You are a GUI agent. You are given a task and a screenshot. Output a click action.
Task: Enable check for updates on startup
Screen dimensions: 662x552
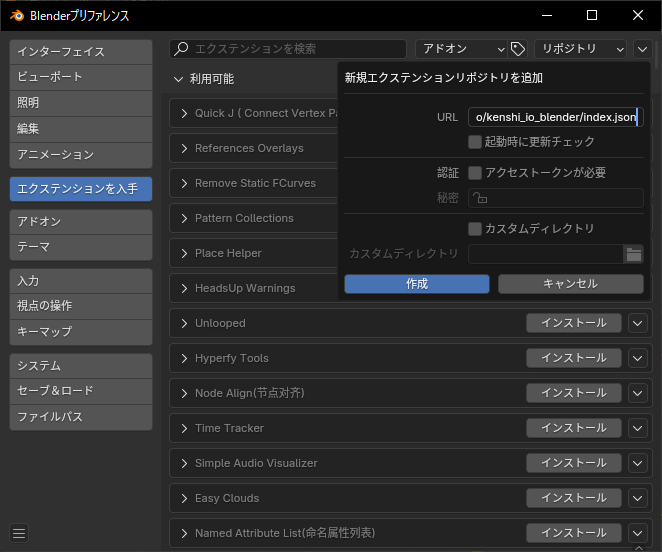point(475,142)
